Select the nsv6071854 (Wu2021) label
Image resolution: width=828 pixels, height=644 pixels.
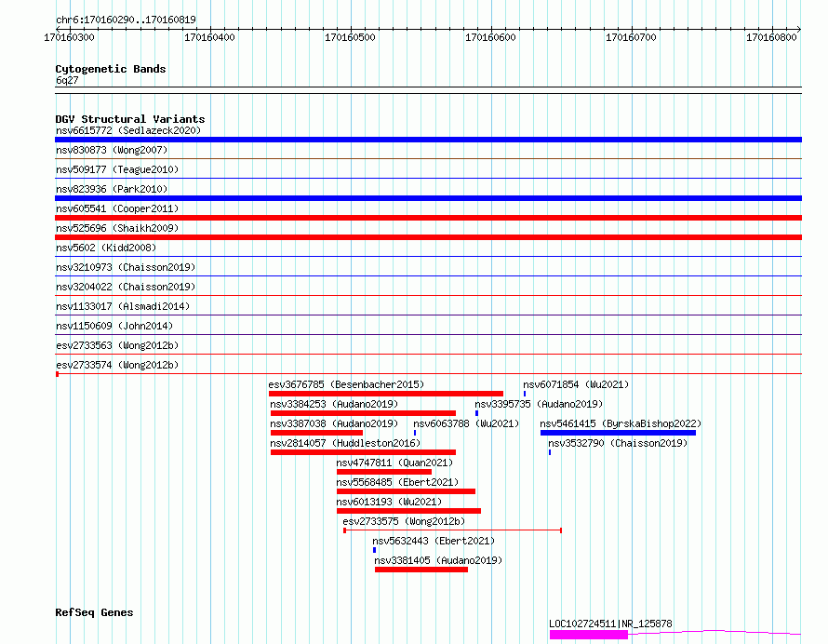click(576, 384)
